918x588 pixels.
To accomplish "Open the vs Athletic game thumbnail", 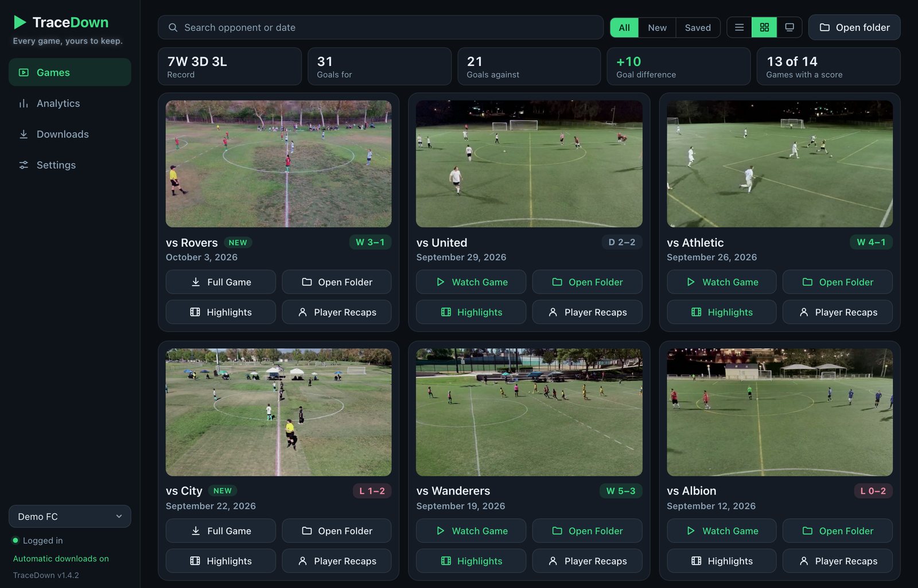I will coord(780,164).
